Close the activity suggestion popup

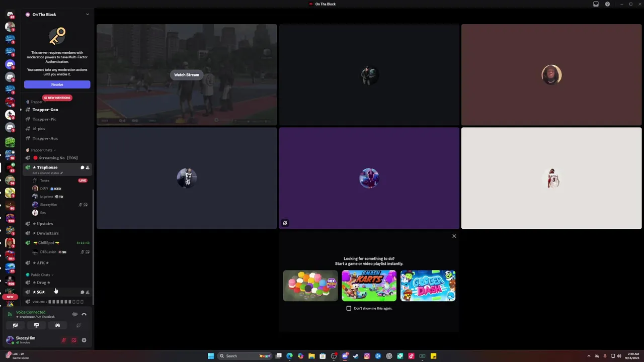click(454, 236)
